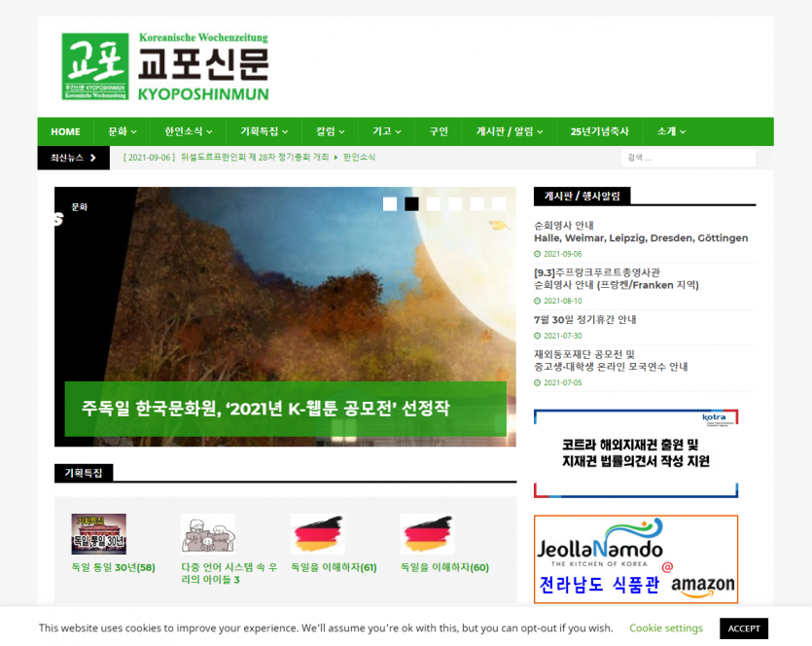Screen dimensions: 812x646
Task: Go to the HOME menu item
Action: pyautogui.click(x=65, y=131)
